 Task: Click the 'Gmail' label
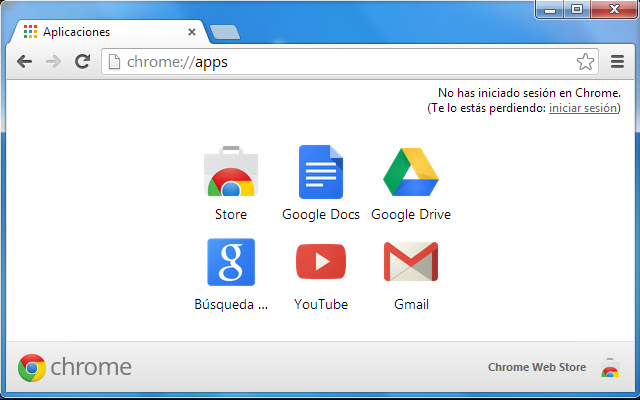[411, 304]
